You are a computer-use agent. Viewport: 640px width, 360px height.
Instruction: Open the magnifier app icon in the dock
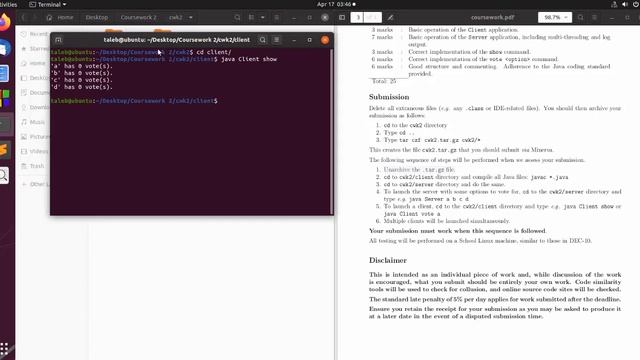pos(4,176)
